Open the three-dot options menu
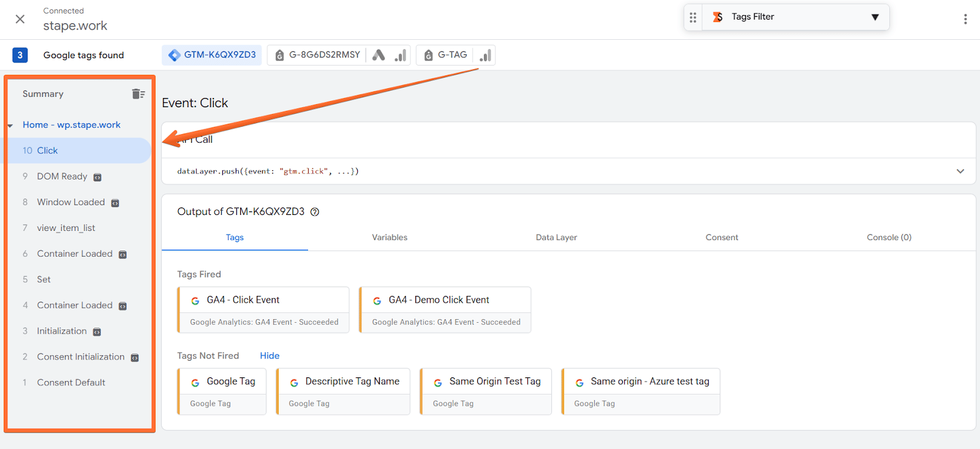The width and height of the screenshot is (980, 449). click(965, 19)
